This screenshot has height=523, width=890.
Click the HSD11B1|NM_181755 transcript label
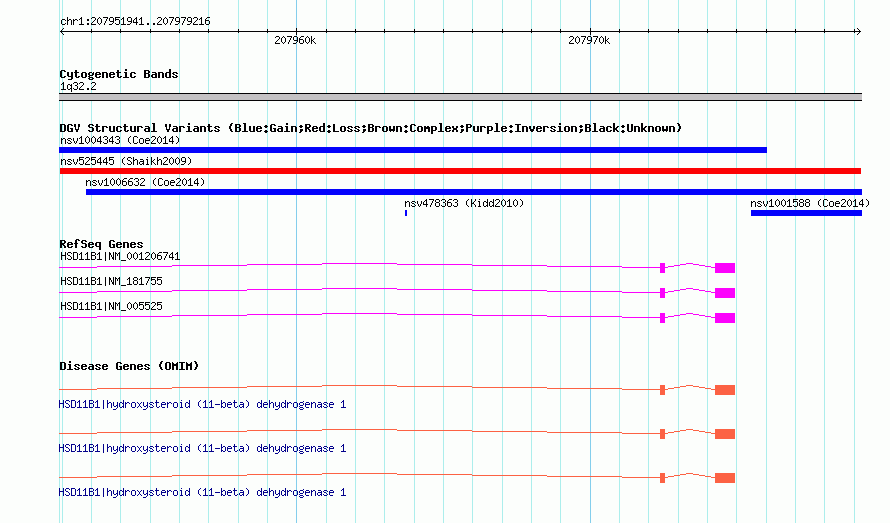[111, 281]
